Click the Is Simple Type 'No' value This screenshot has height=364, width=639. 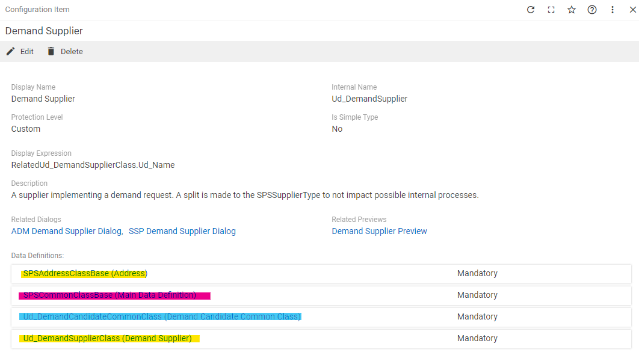tap(337, 129)
